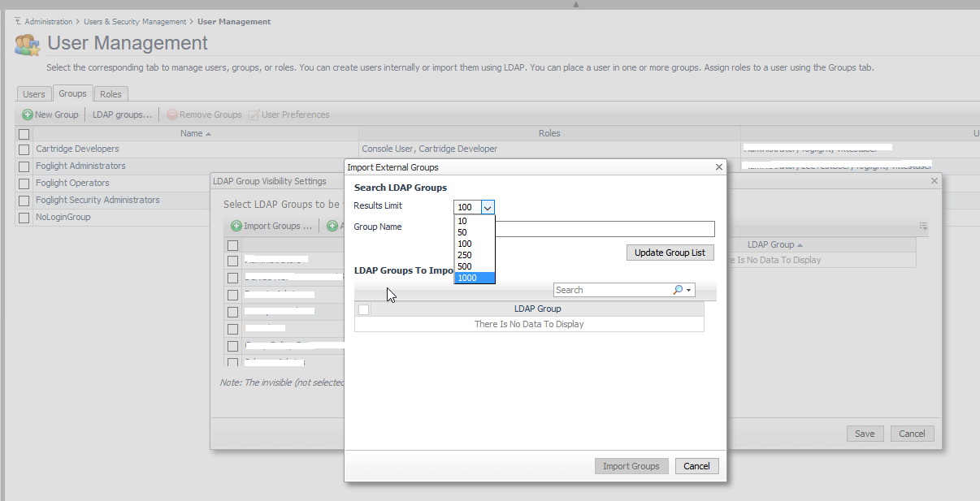Click the Remove Groups minus icon

pyautogui.click(x=171, y=114)
